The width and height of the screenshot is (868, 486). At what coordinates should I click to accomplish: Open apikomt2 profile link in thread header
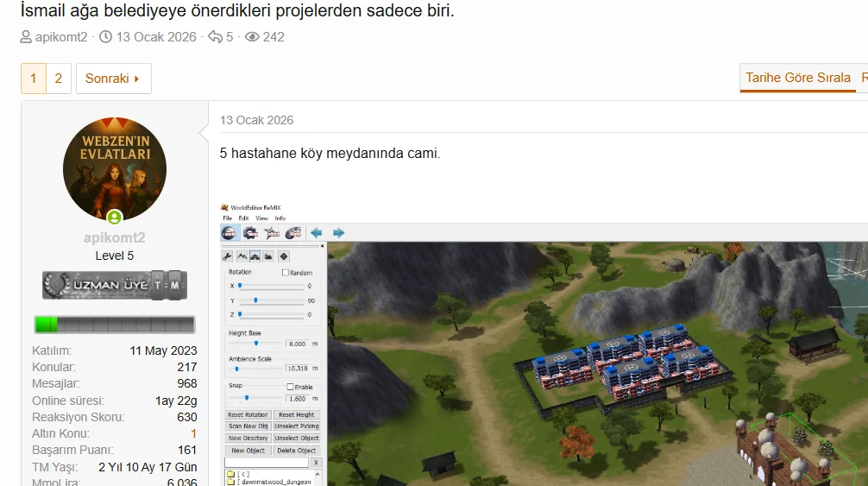[x=61, y=37]
